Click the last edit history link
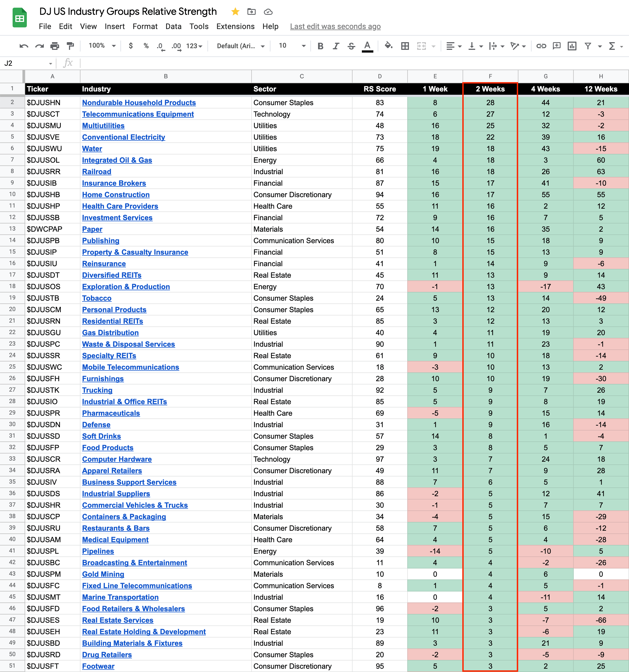629x672 pixels. coord(335,26)
